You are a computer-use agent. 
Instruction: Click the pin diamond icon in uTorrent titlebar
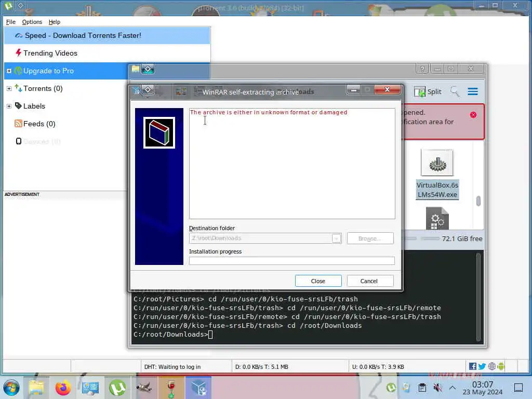tap(20, 5)
